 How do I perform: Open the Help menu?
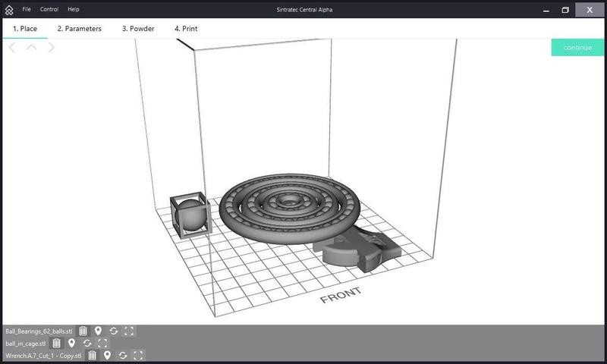[x=74, y=9]
